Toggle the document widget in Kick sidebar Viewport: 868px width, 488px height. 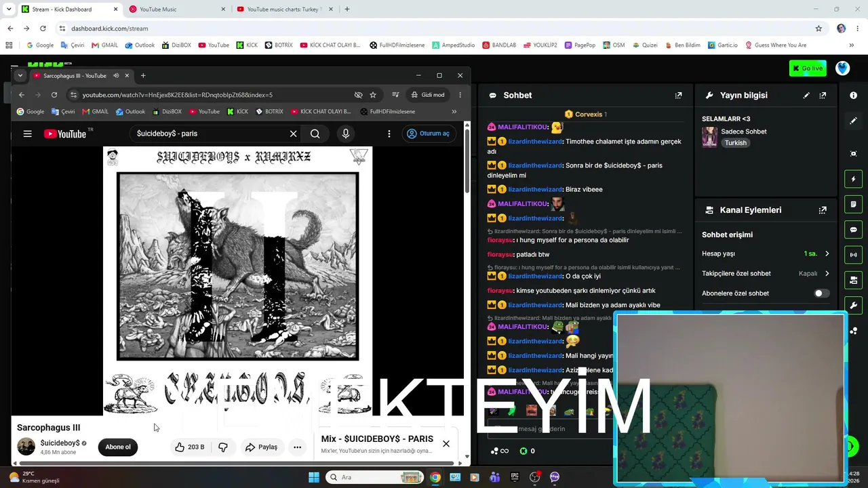tap(854, 204)
